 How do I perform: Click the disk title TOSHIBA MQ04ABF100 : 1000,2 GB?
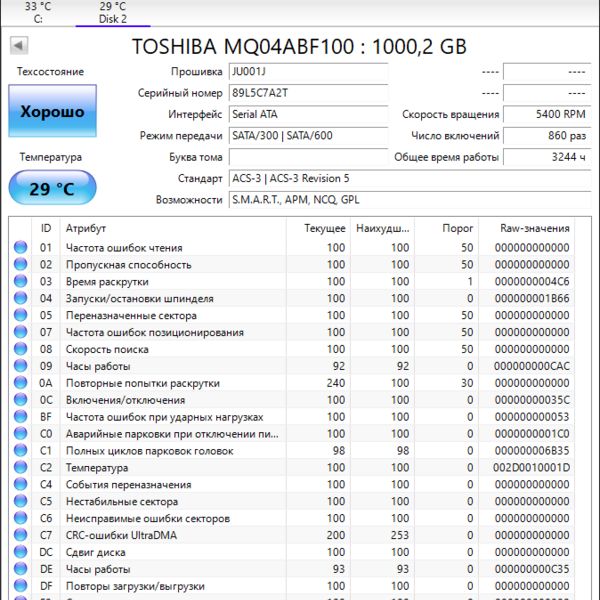[x=299, y=46]
